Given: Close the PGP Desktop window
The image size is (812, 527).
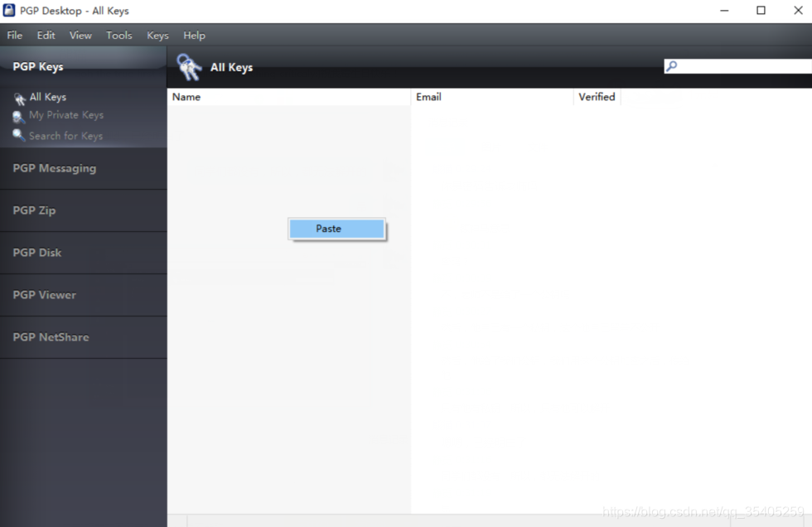Looking at the screenshot, I should pyautogui.click(x=798, y=10).
